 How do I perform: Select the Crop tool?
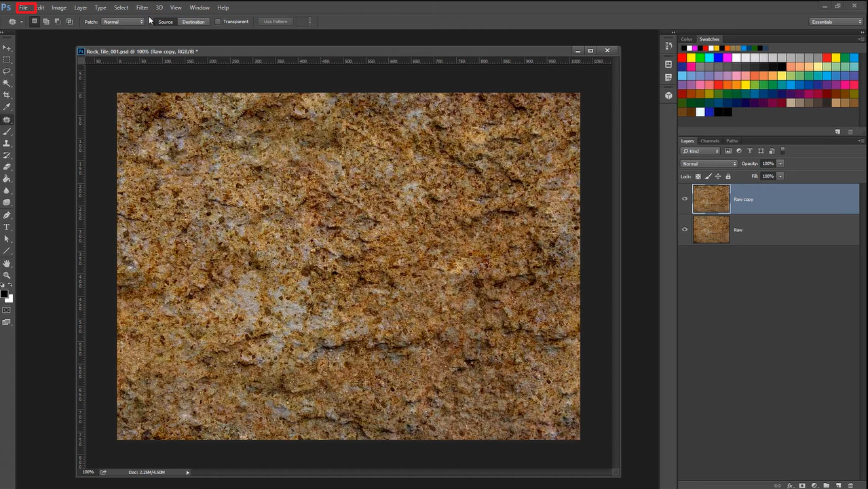(x=7, y=95)
